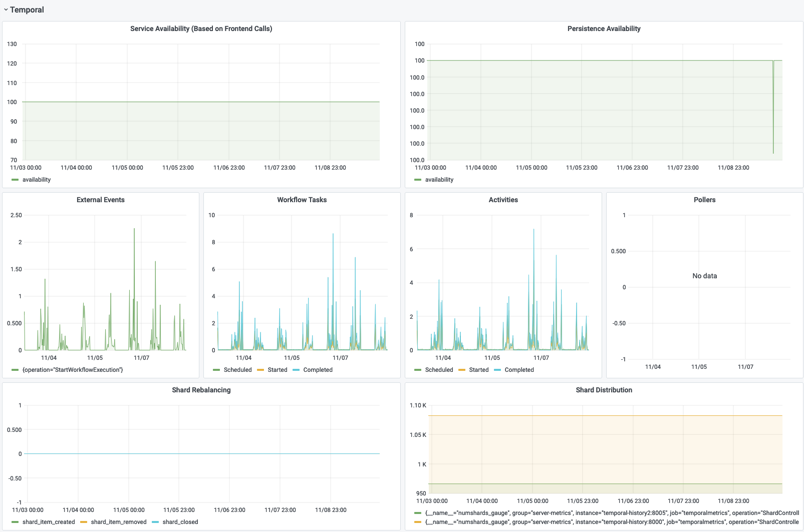Open the Service Availability panel title menu
Screen dimensions: 804x532
pos(201,29)
